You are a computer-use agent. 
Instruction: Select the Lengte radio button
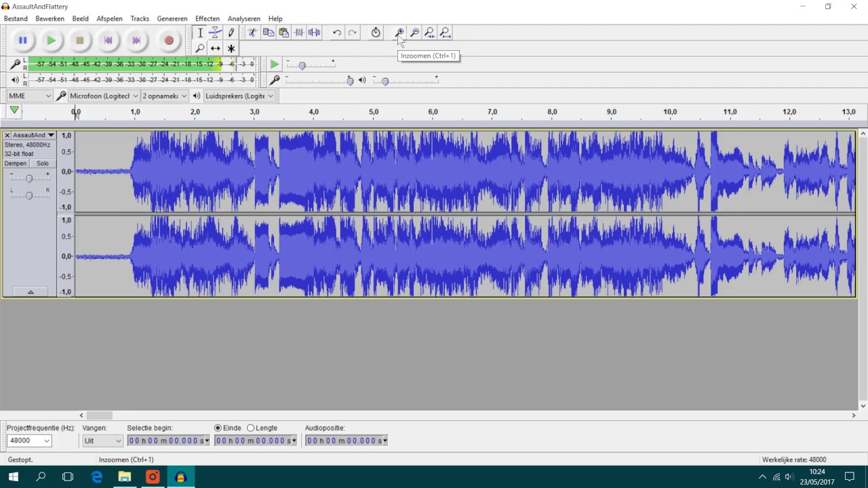(251, 428)
